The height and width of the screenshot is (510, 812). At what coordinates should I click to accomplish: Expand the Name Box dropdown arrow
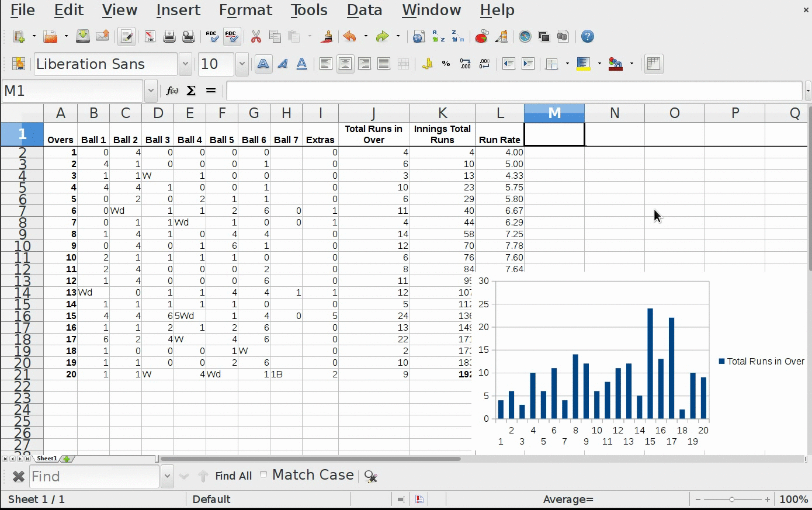click(x=151, y=91)
